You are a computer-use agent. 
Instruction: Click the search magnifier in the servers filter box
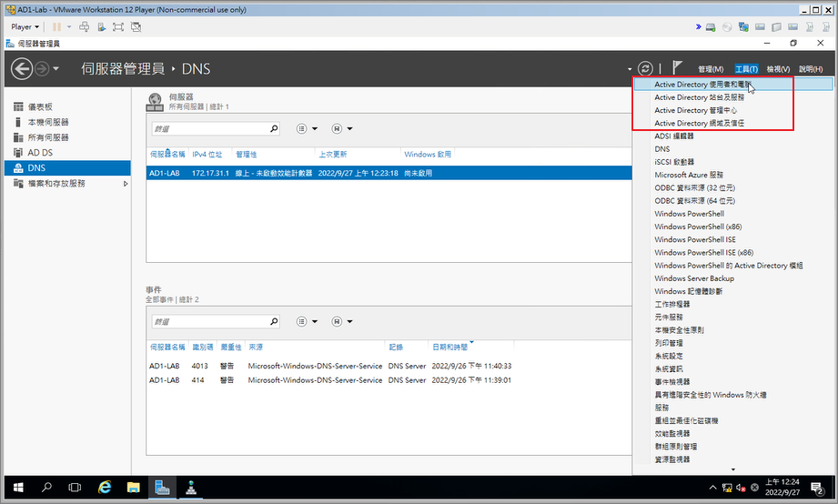coord(274,128)
